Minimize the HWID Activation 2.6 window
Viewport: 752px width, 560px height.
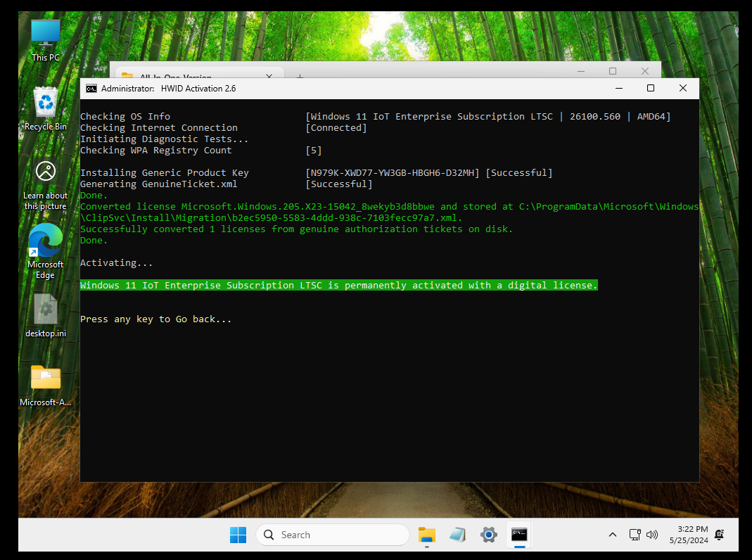[619, 88]
